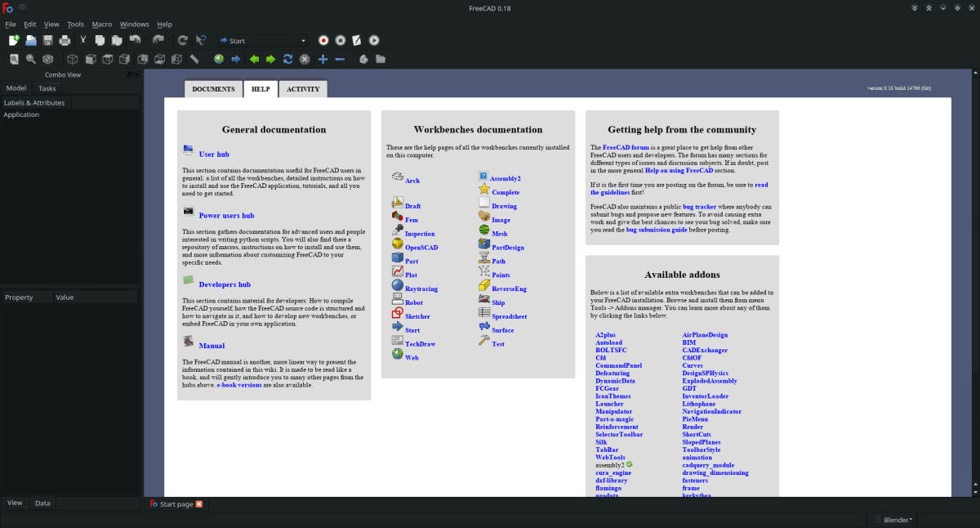Start macro recording with the red record icon
Image resolution: width=980 pixels, height=528 pixels.
click(x=323, y=40)
